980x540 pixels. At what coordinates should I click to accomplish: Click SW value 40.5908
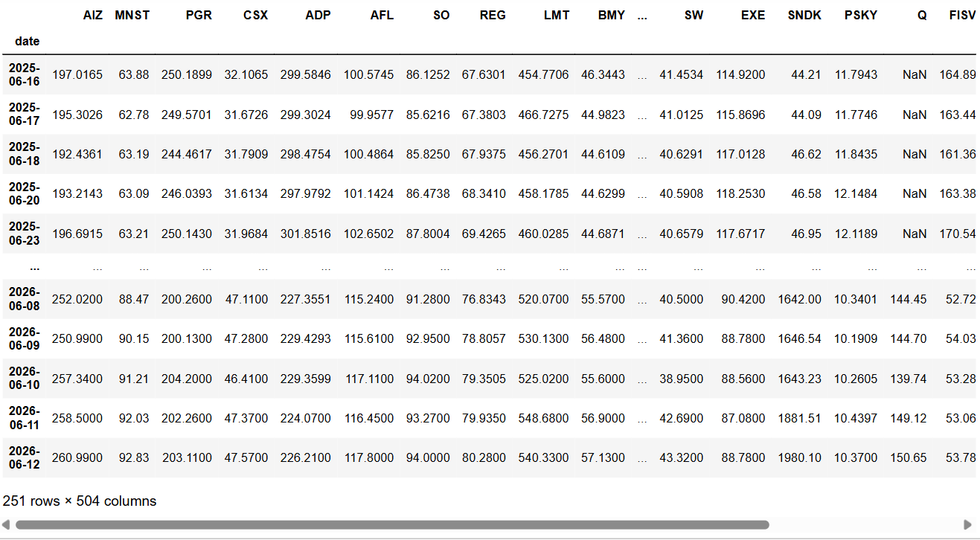[682, 193]
